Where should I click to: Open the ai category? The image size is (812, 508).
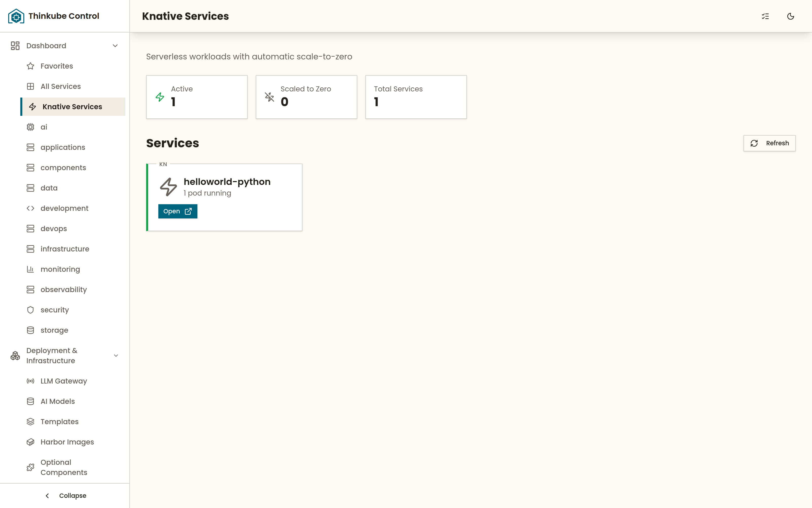tap(44, 127)
